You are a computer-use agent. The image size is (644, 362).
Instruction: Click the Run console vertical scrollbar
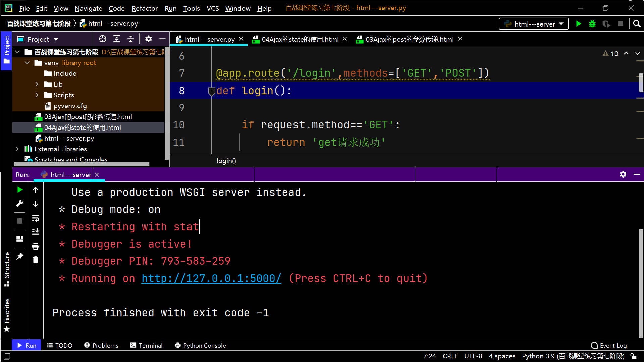[x=641, y=283]
